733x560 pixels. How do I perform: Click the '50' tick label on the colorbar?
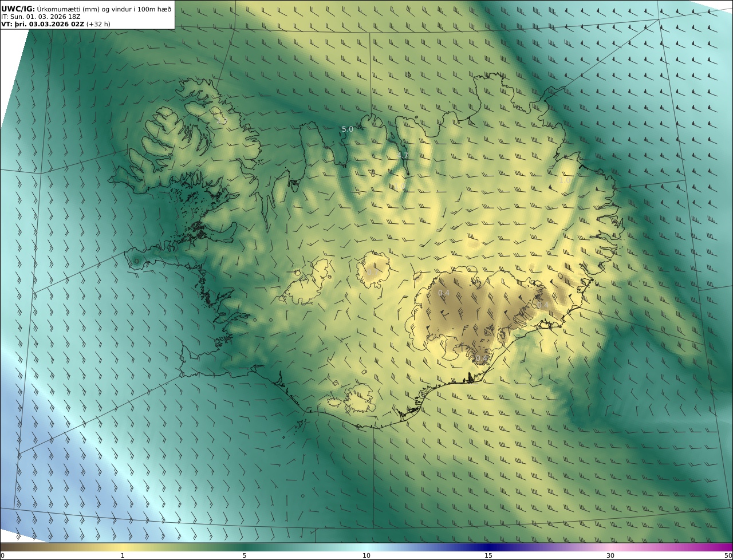click(728, 555)
